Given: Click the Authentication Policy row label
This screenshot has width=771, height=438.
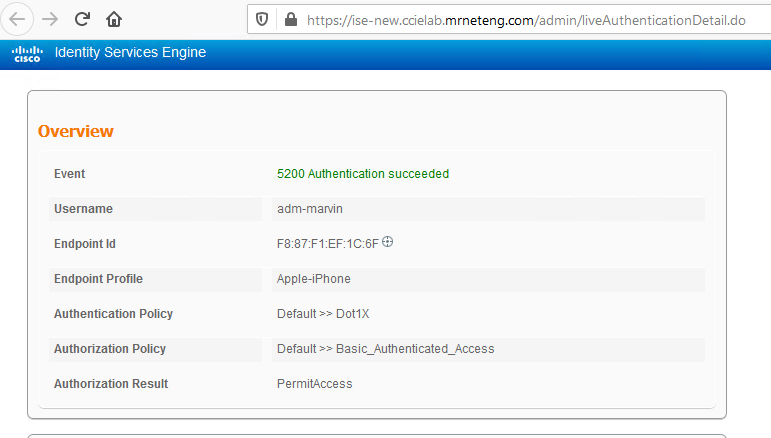Looking at the screenshot, I should 113,314.
